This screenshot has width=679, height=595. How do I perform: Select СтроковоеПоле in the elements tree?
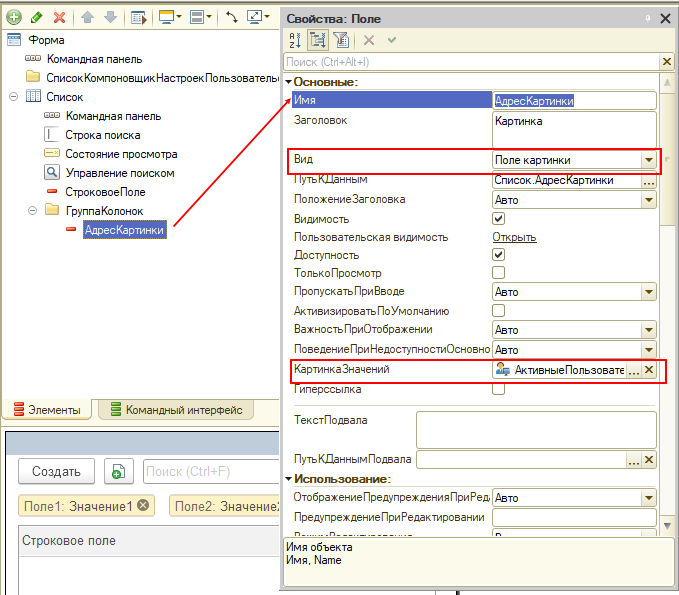pyautogui.click(x=105, y=191)
